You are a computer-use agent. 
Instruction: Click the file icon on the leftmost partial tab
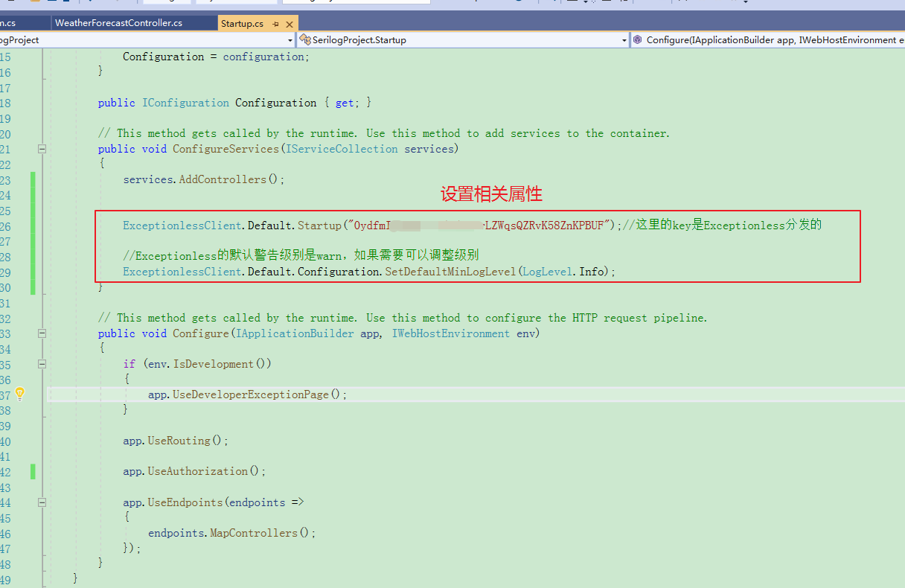tap(3, 22)
